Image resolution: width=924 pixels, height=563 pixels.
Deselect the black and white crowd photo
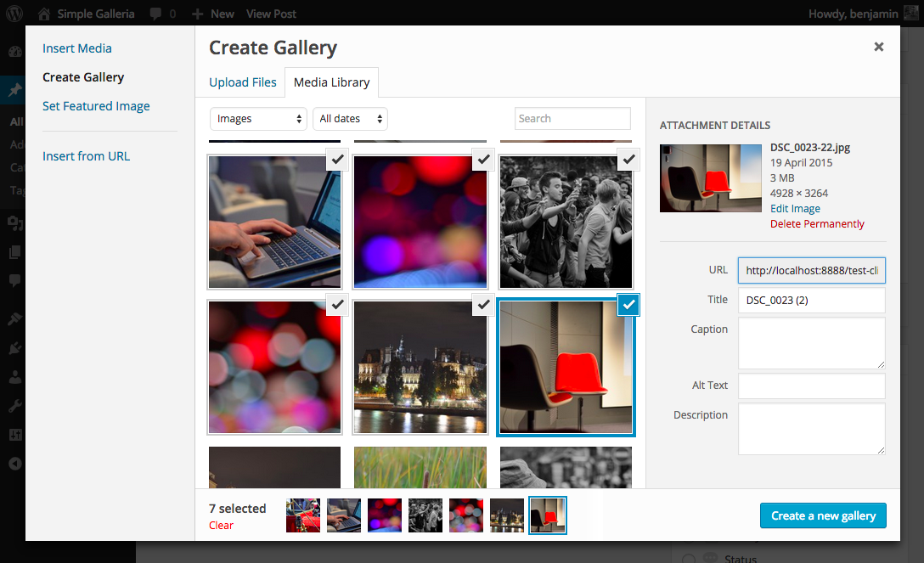628,159
